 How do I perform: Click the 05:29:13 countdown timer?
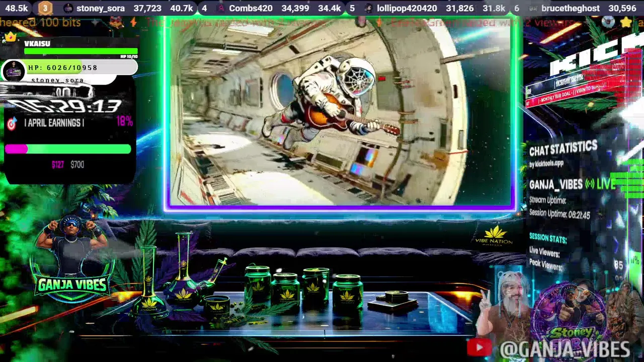(x=64, y=106)
